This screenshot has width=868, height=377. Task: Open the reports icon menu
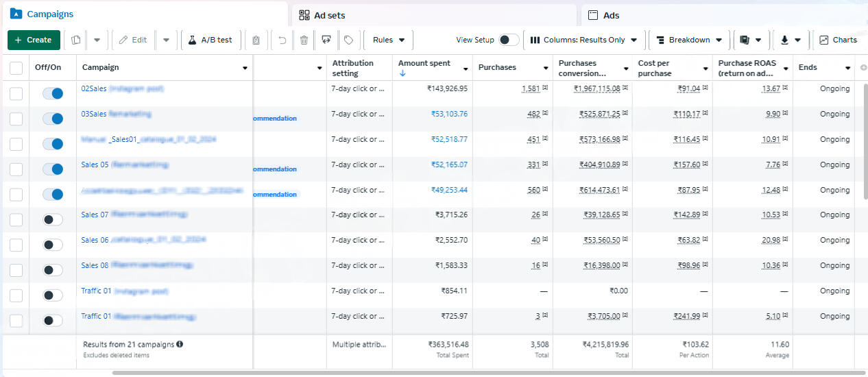click(x=751, y=40)
